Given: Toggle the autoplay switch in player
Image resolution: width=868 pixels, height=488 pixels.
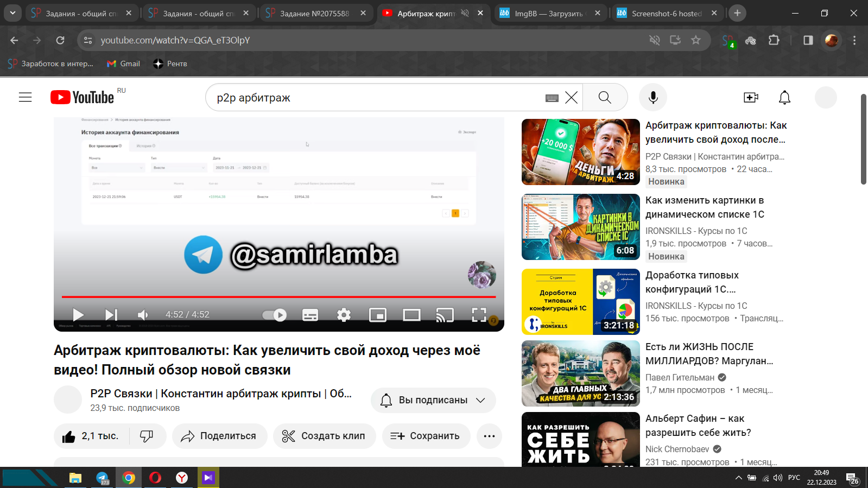Looking at the screenshot, I should (274, 315).
